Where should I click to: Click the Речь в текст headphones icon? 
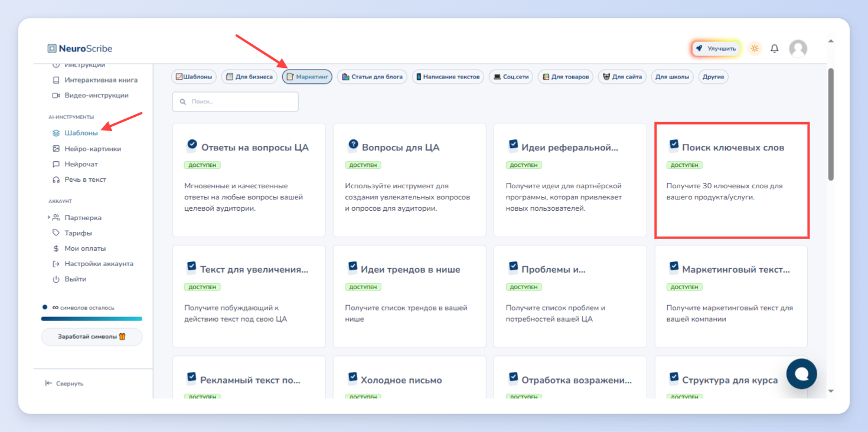56,179
